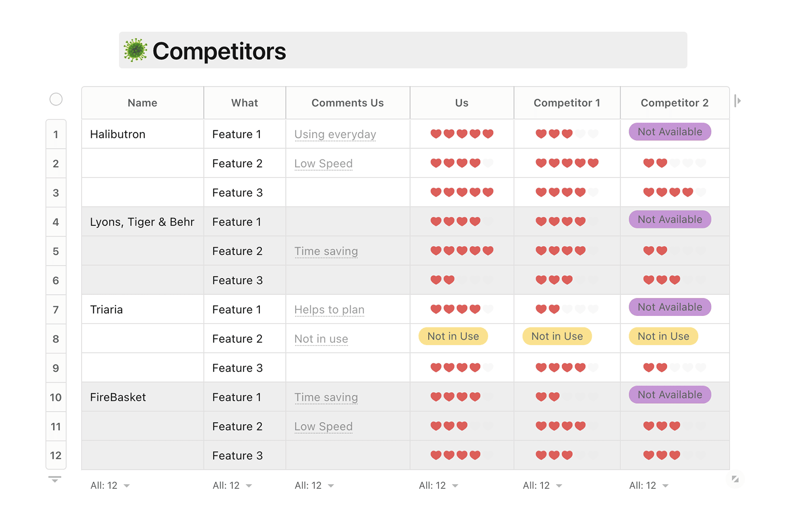The image size is (812, 525).
Task: Open the All: 12 dropdown under Name
Action: click(x=110, y=485)
